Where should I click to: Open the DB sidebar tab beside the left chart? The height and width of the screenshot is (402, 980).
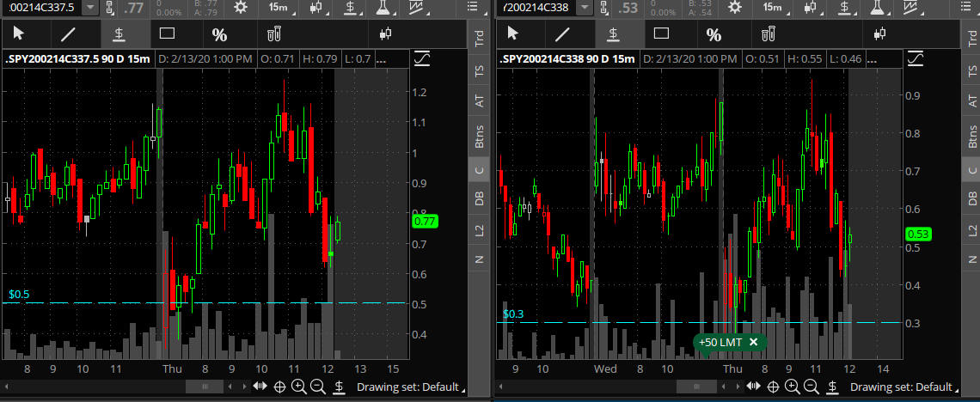tap(480, 199)
